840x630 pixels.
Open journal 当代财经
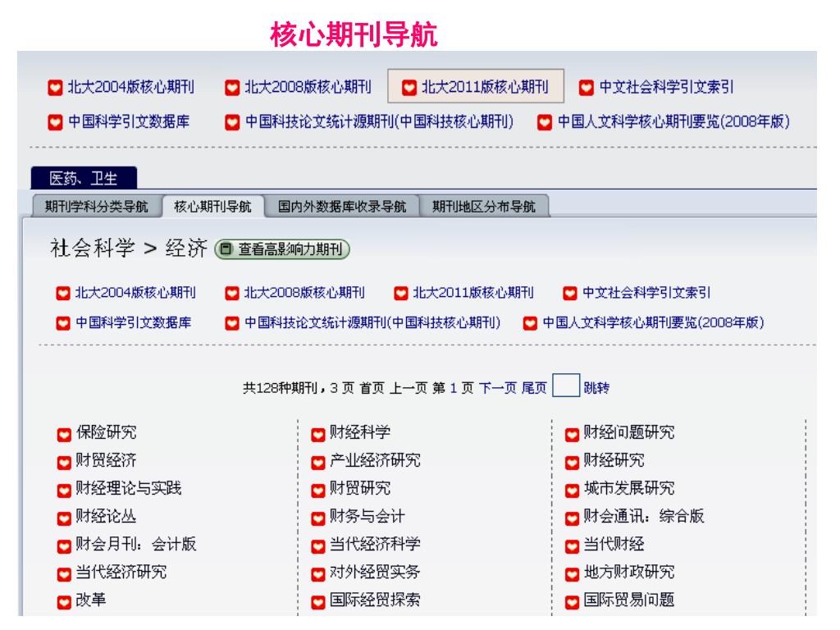[614, 545]
